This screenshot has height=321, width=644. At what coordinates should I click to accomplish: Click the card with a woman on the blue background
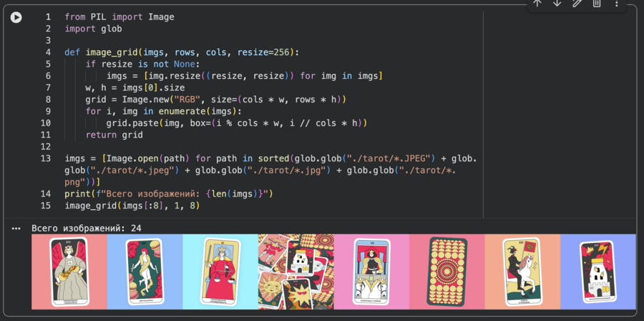coord(145,272)
